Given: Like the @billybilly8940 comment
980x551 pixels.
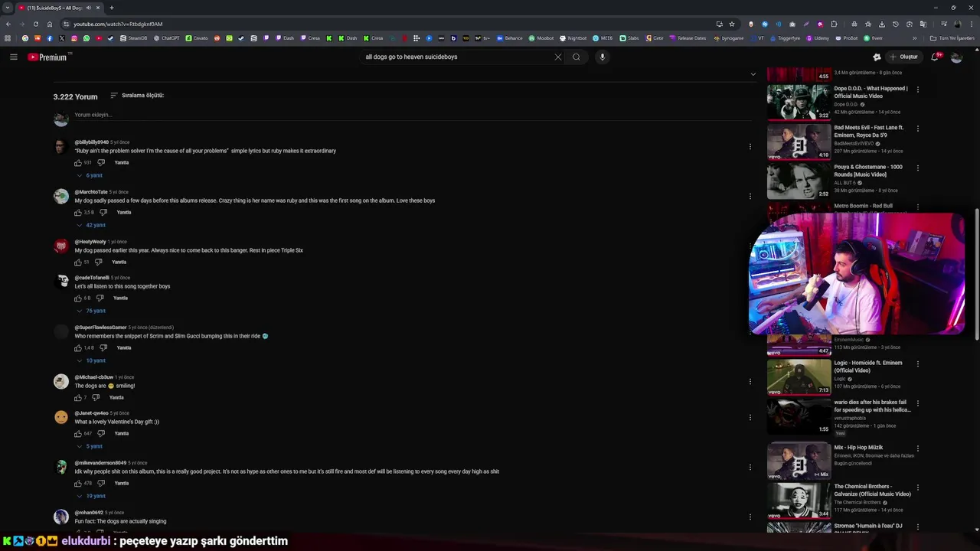Looking at the screenshot, I should pyautogui.click(x=78, y=162).
